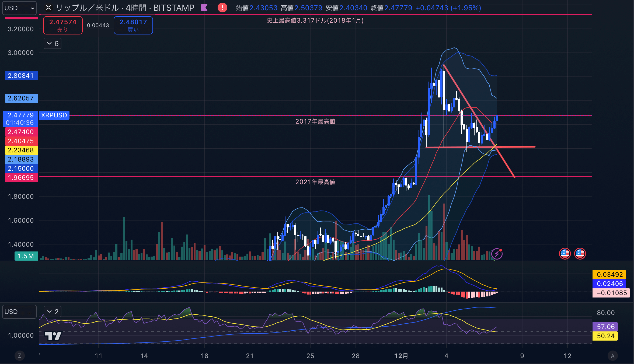Click the 2.62057 price axis label
This screenshot has width=634, height=364.
pos(21,98)
